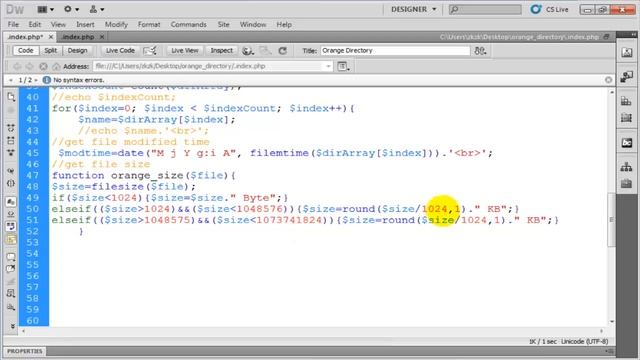Click the Move or Convert CSS icon
Image resolution: width=640 pixels, height=360 pixels.
11,307
